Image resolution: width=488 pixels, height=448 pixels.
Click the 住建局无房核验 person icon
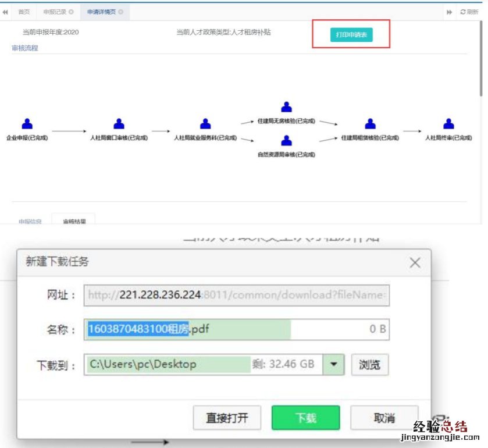pos(286,107)
